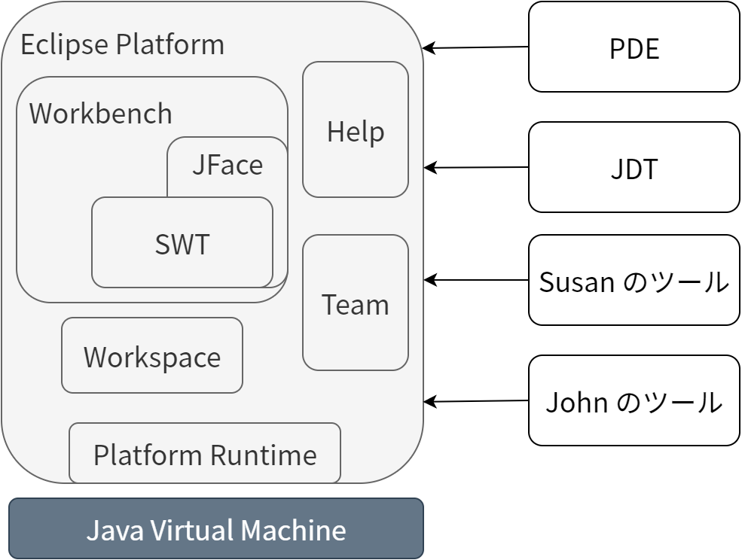This screenshot has width=742, height=560.
Task: Select the John のツール box
Action: tap(634, 400)
